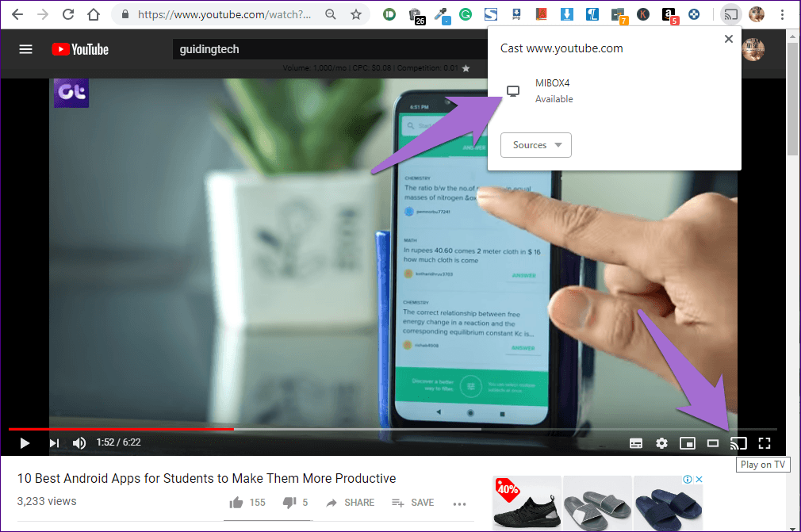The height and width of the screenshot is (532, 801).
Task: Toggle theater mode view
Action: click(x=713, y=443)
